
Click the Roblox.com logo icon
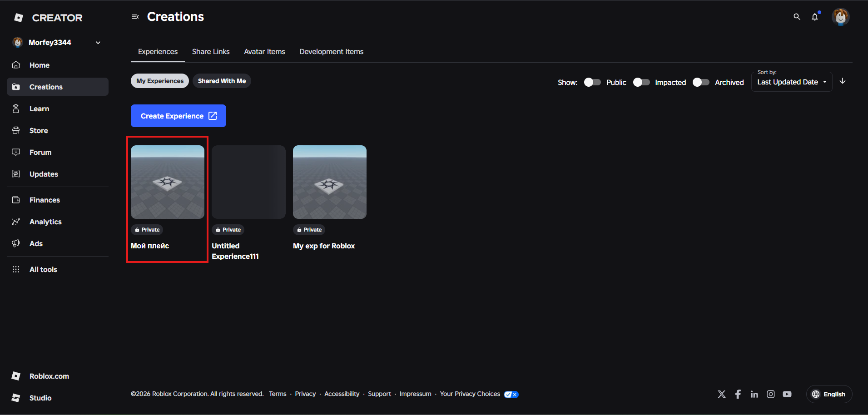(x=16, y=376)
